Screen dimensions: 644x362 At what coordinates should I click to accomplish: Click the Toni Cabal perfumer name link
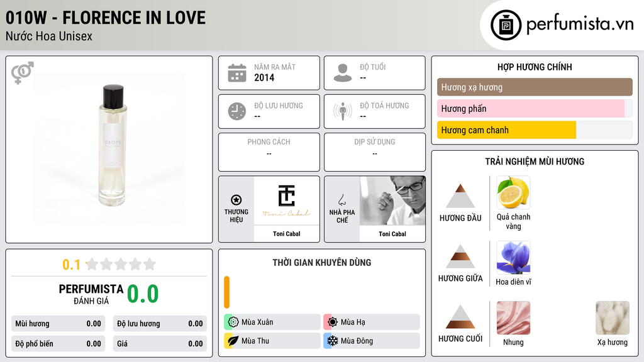(x=392, y=234)
